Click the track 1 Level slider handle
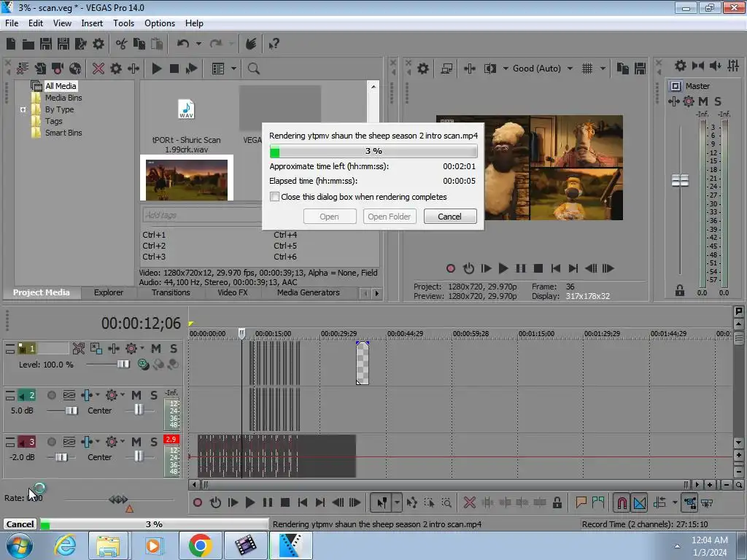 tap(123, 365)
